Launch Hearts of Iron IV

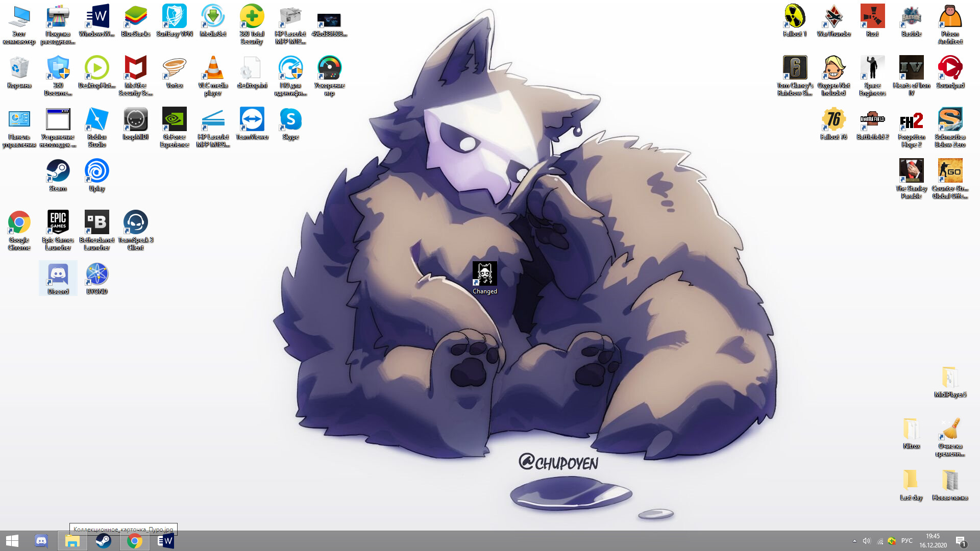[x=911, y=76]
